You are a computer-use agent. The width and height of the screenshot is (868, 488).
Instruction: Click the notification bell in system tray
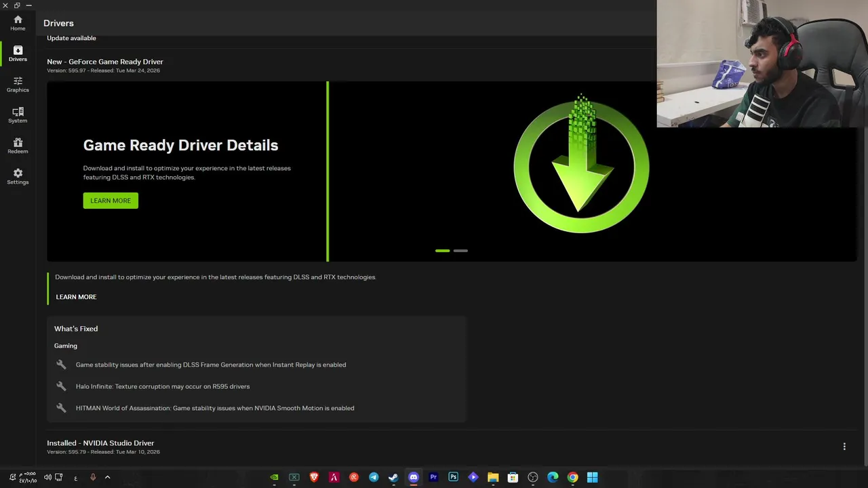tap(12, 477)
